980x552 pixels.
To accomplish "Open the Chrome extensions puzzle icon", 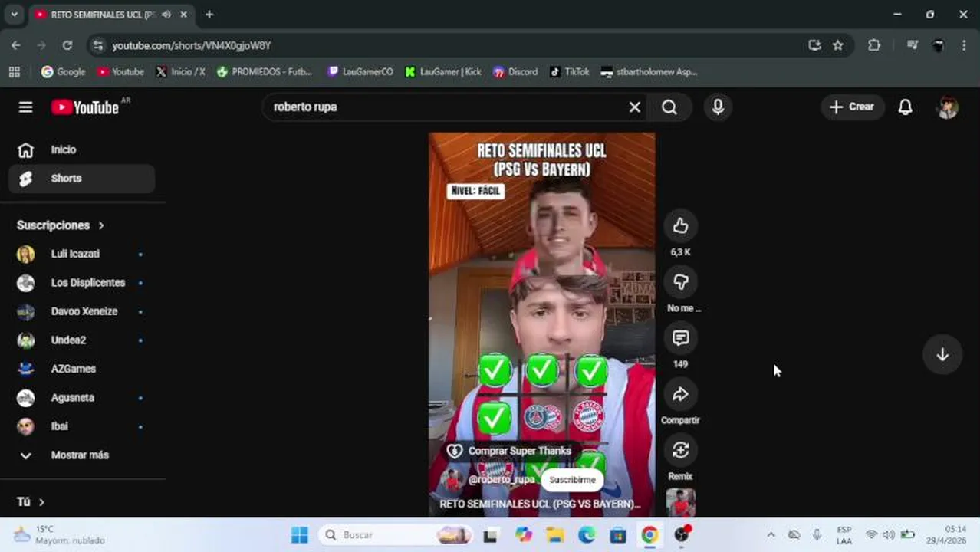I will pos(874,45).
